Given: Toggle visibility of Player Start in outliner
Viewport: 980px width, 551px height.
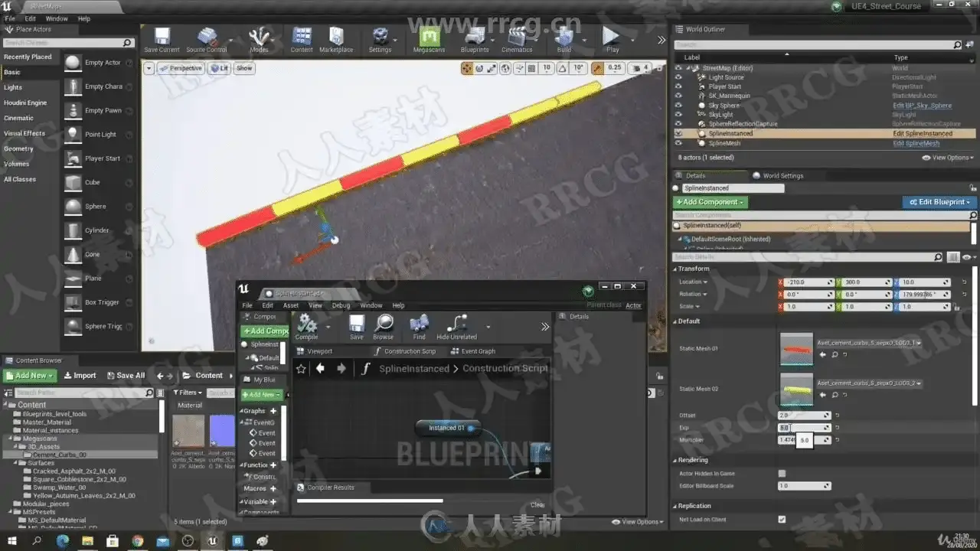Looking at the screenshot, I should point(678,86).
